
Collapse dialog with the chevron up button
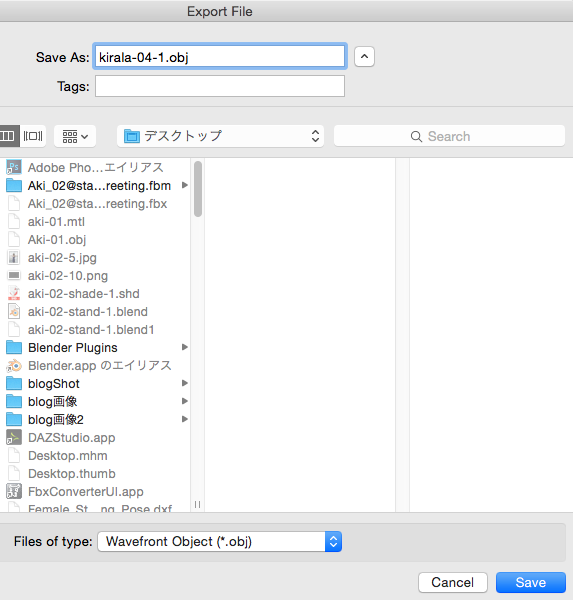364,57
